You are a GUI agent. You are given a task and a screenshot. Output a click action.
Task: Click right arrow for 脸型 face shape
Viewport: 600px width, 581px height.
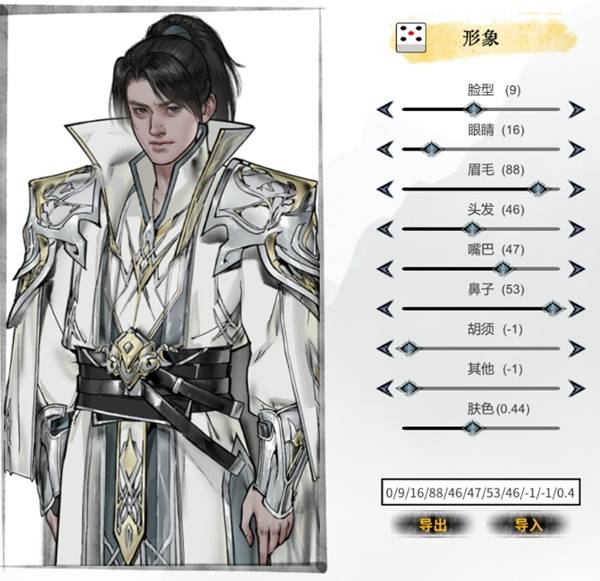pos(576,109)
